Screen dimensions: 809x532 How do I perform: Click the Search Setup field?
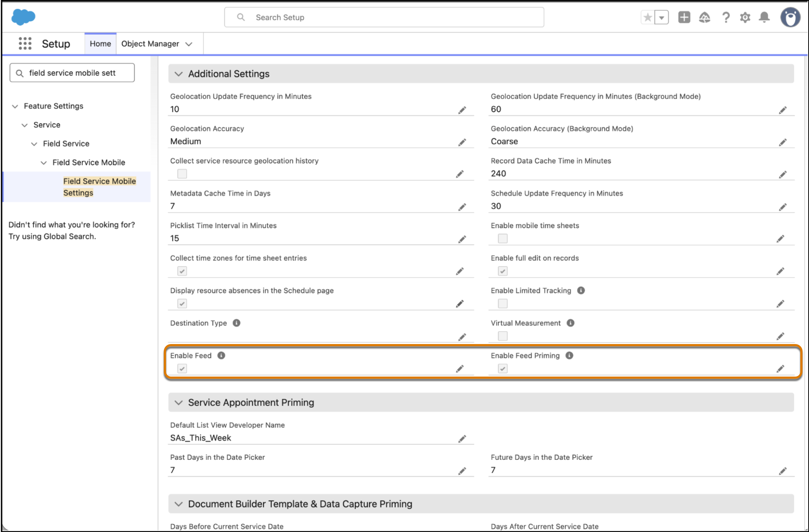[384, 17]
